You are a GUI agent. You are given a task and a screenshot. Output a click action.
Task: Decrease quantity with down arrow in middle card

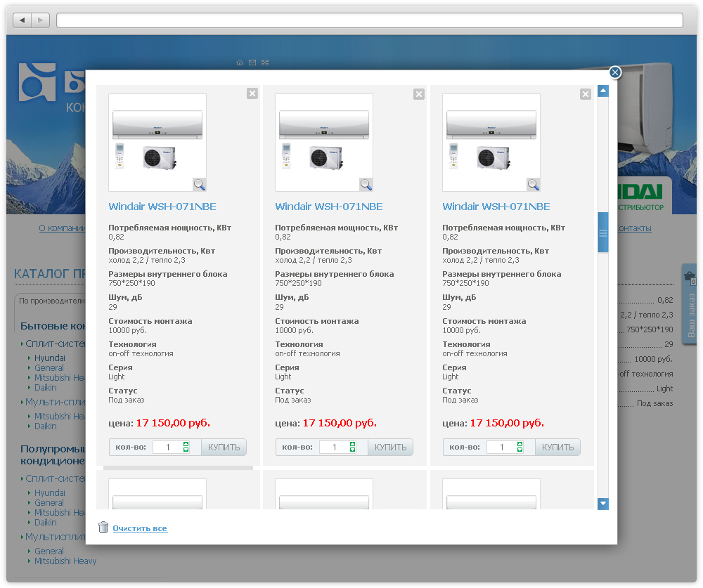(352, 450)
